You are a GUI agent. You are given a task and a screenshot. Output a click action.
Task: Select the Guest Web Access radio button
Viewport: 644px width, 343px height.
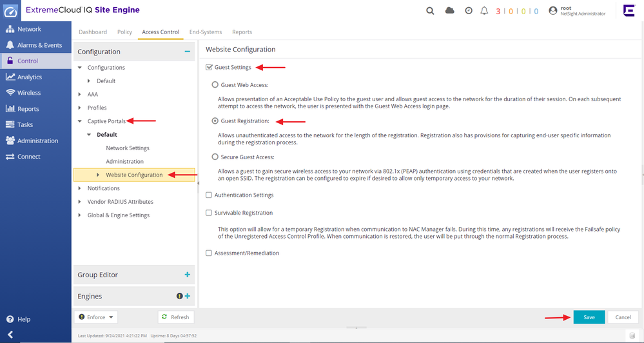click(215, 84)
